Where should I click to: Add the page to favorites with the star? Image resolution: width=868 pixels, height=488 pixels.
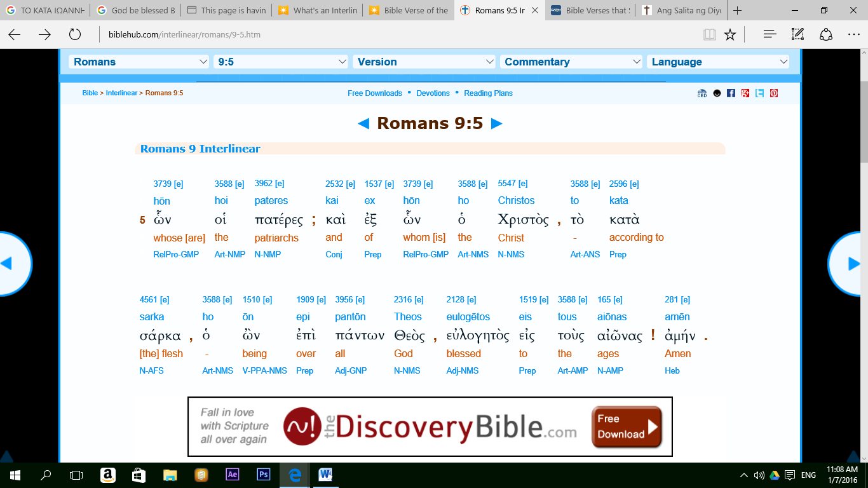click(729, 34)
